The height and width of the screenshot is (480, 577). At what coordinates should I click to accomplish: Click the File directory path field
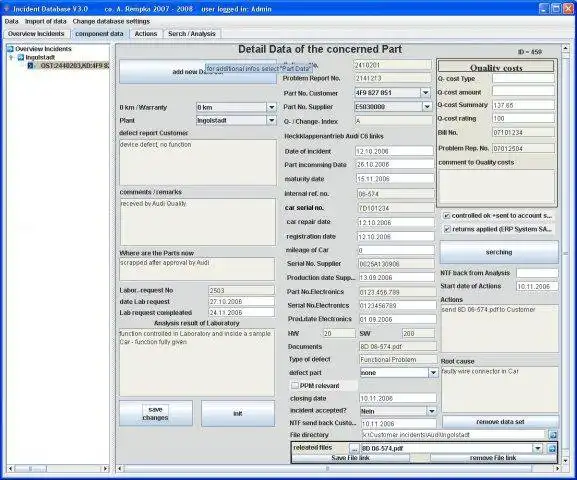(454, 435)
